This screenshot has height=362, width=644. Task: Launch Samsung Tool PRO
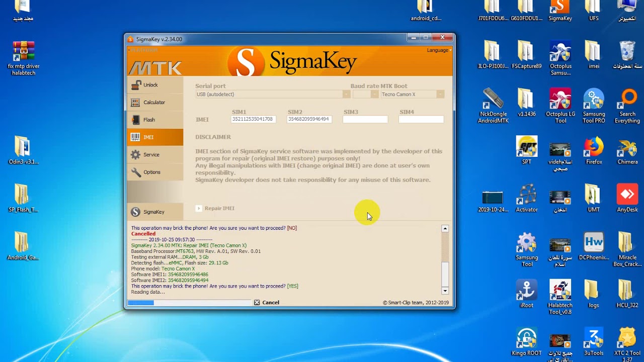[594, 106]
